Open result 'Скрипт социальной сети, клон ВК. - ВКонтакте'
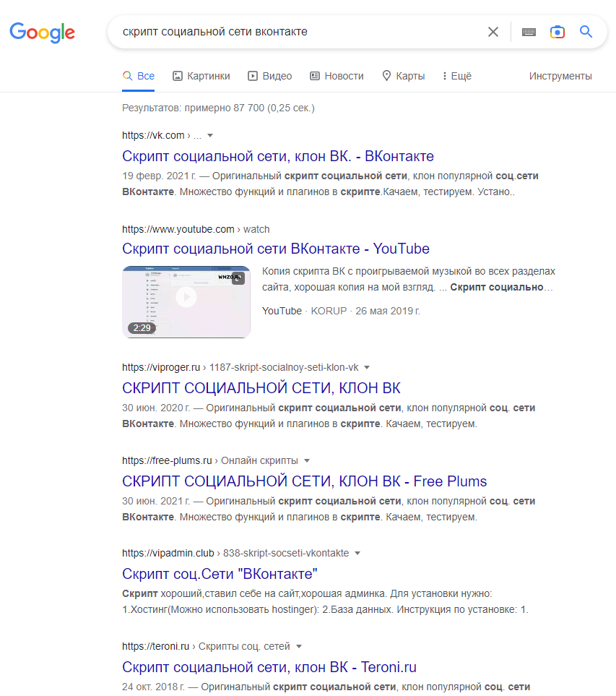The width and height of the screenshot is (616, 696). (278, 156)
